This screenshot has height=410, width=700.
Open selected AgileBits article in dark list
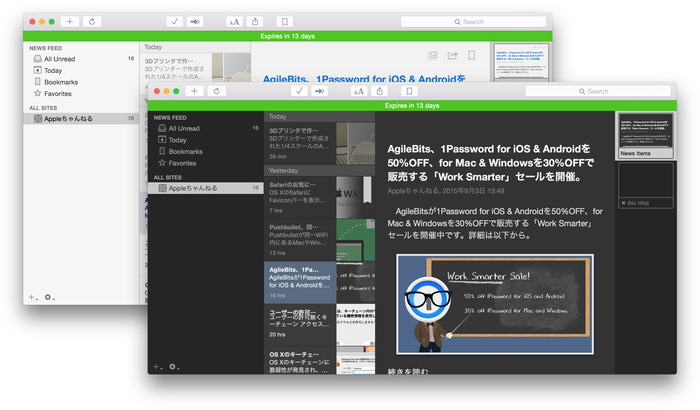pos(319,283)
